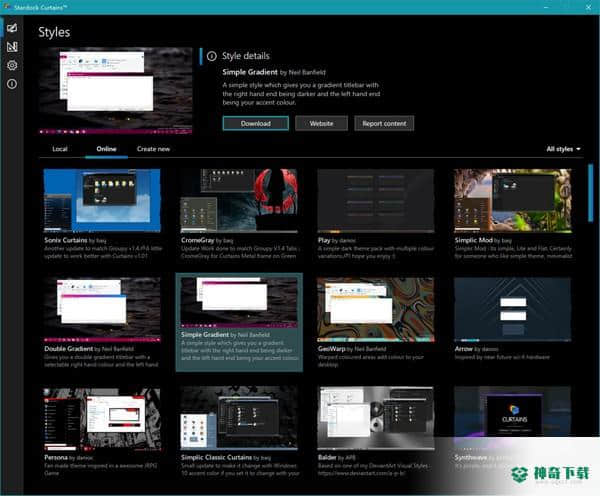
Task: Select the Simplic Mod style thumbnail
Action: click(x=513, y=201)
